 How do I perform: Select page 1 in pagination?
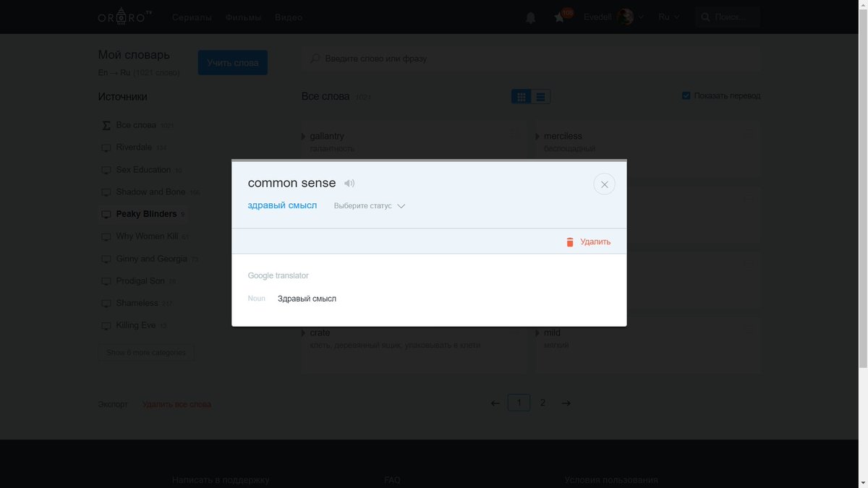coord(519,403)
